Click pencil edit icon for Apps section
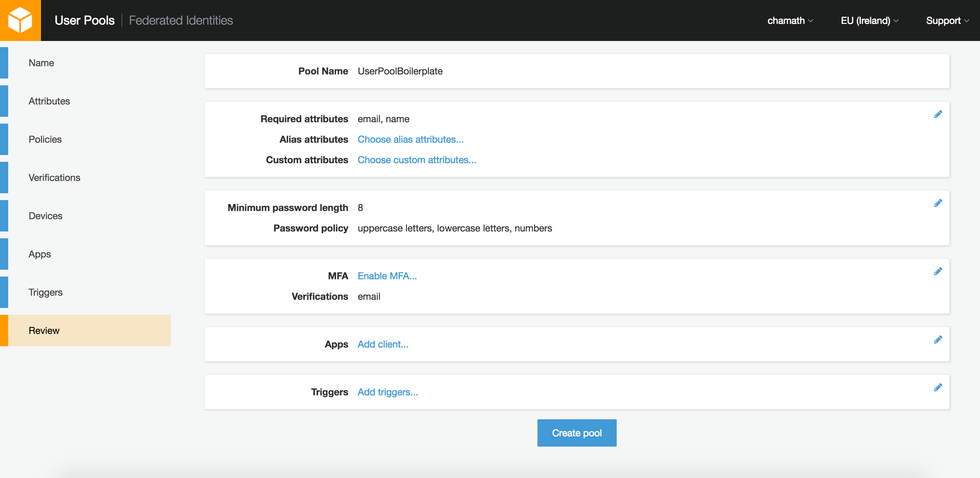The height and width of the screenshot is (478, 980). click(938, 340)
